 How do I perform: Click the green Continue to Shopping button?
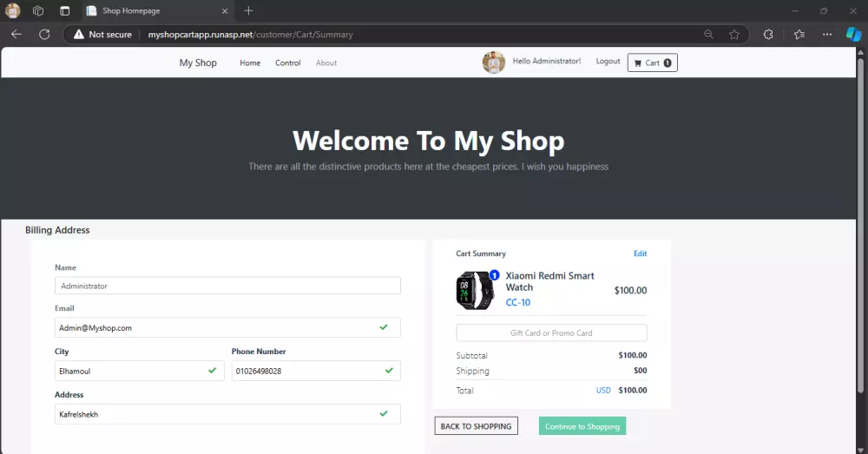(x=582, y=425)
